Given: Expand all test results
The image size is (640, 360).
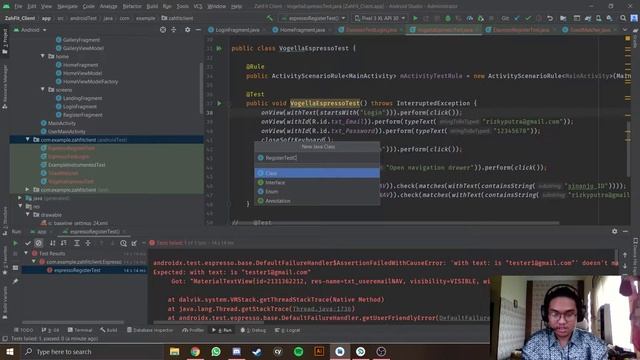Looking at the screenshot, I should [x=77, y=243].
